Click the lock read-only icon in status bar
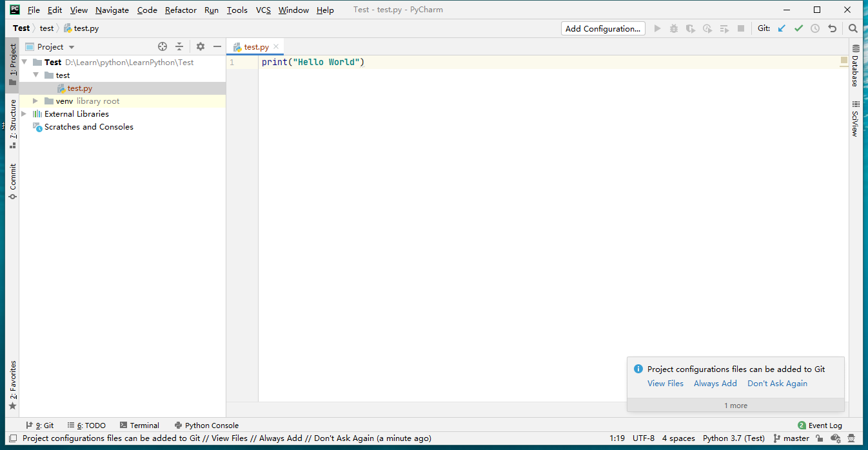This screenshot has height=450, width=868. click(819, 438)
